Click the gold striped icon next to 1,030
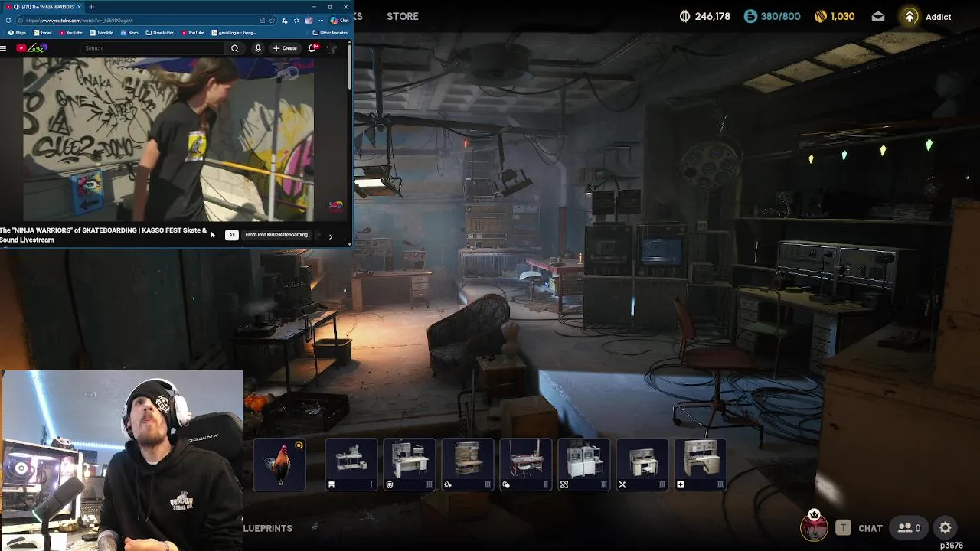The height and width of the screenshot is (551, 980). 820,17
